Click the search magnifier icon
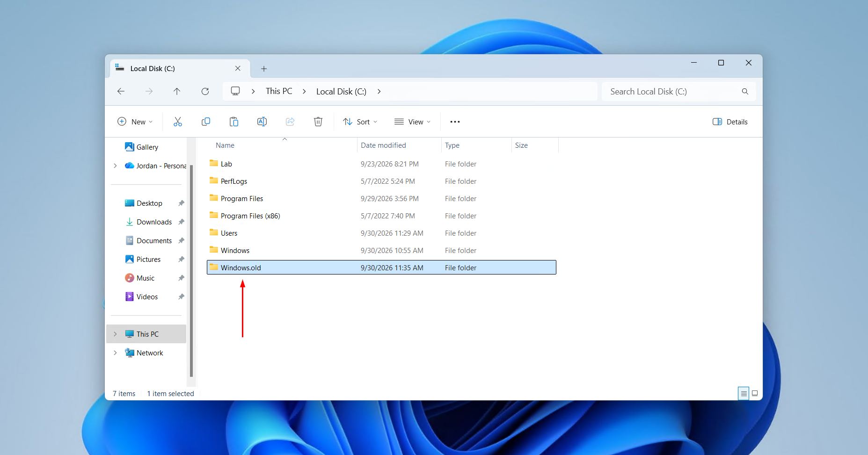868x455 pixels. 745,92
